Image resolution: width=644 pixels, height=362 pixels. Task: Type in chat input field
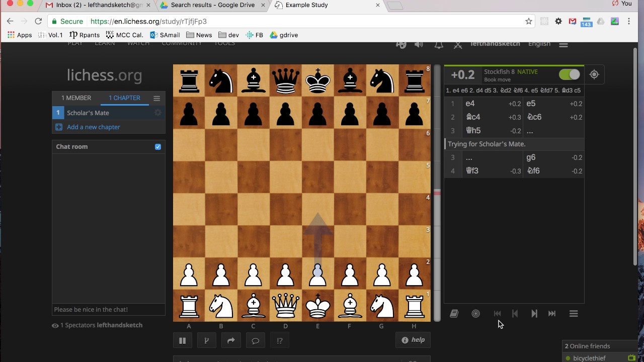(x=109, y=310)
